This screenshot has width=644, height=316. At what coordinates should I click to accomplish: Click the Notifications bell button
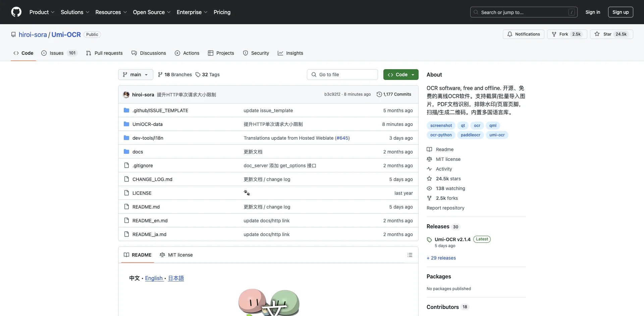pos(523,34)
